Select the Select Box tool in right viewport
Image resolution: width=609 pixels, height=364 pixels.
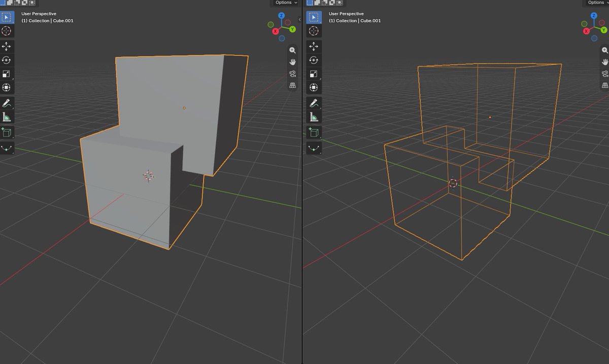[314, 17]
